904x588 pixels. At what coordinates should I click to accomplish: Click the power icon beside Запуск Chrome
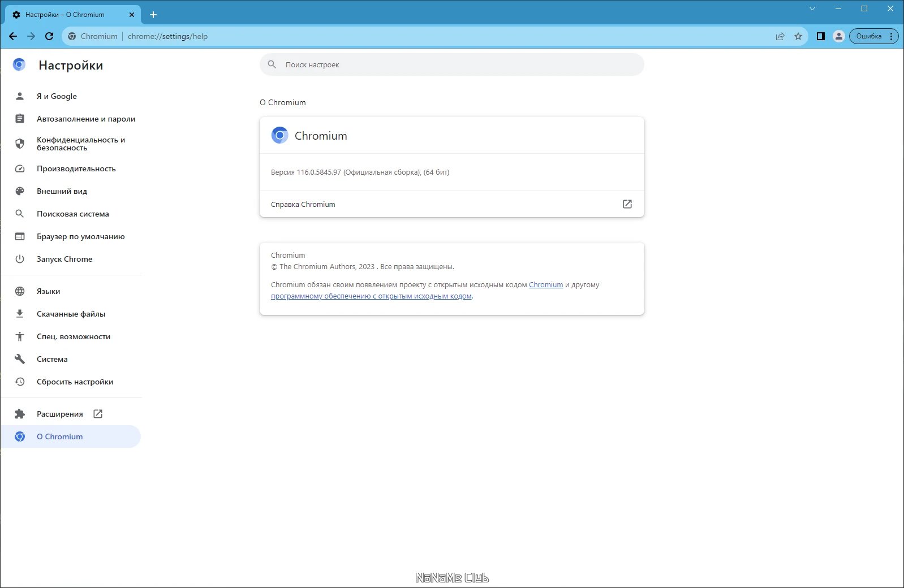point(20,259)
